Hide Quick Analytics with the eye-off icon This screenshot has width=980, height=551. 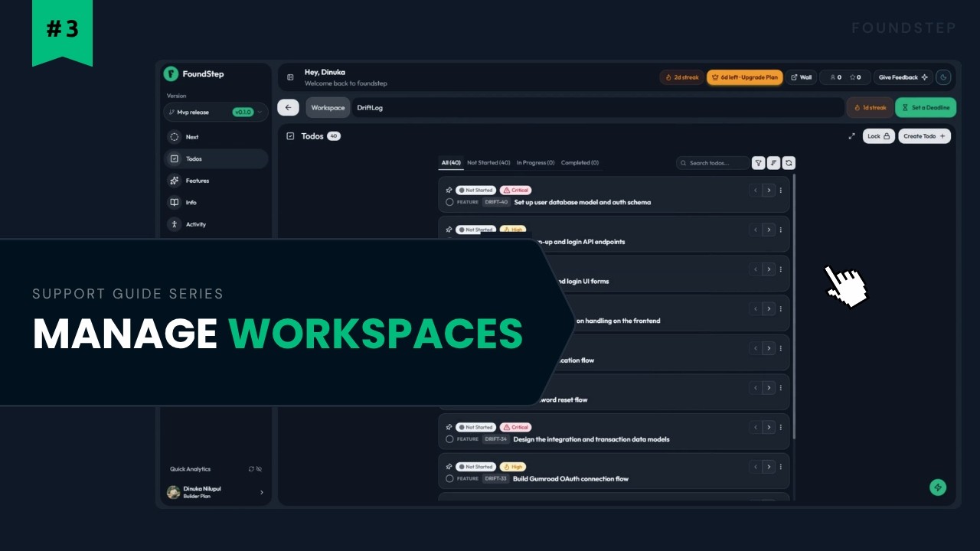260,469
